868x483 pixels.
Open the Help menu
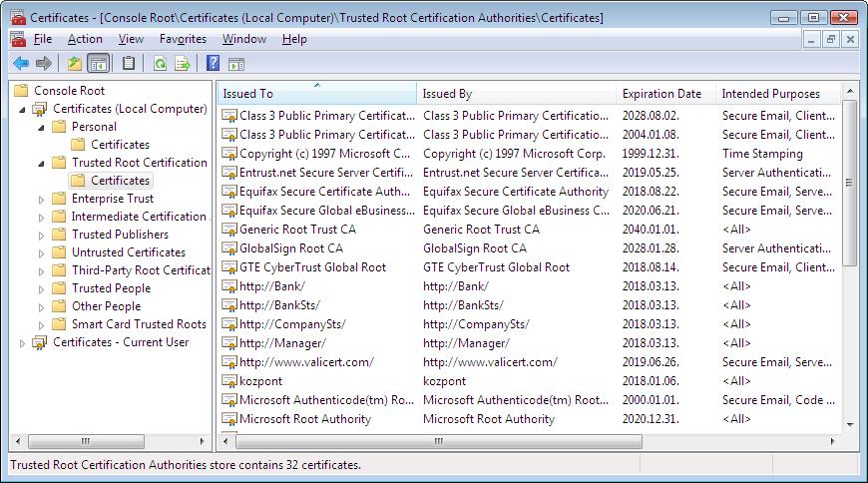click(294, 39)
